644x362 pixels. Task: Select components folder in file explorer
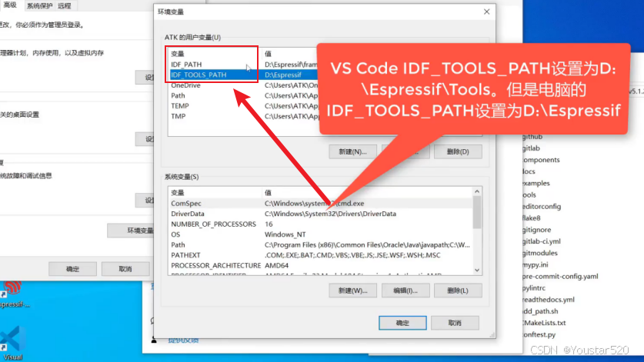click(541, 160)
